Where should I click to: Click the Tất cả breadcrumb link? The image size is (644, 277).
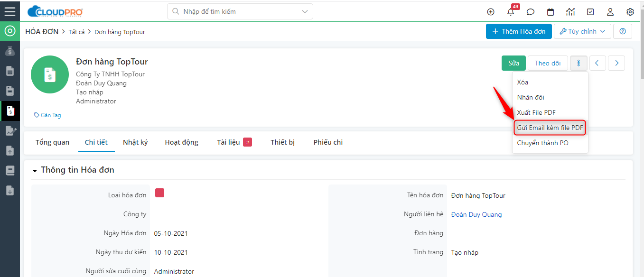[76, 32]
